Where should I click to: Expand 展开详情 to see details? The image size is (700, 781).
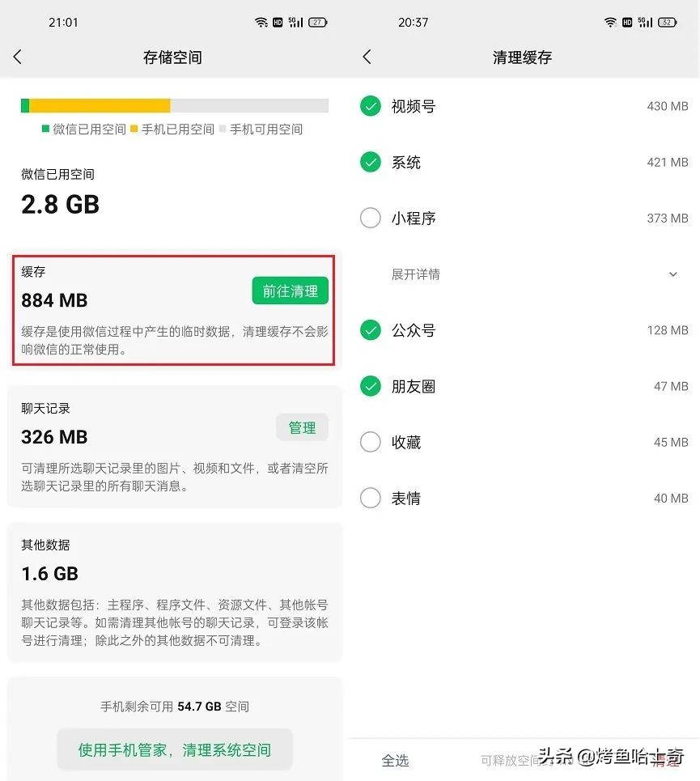click(x=415, y=274)
